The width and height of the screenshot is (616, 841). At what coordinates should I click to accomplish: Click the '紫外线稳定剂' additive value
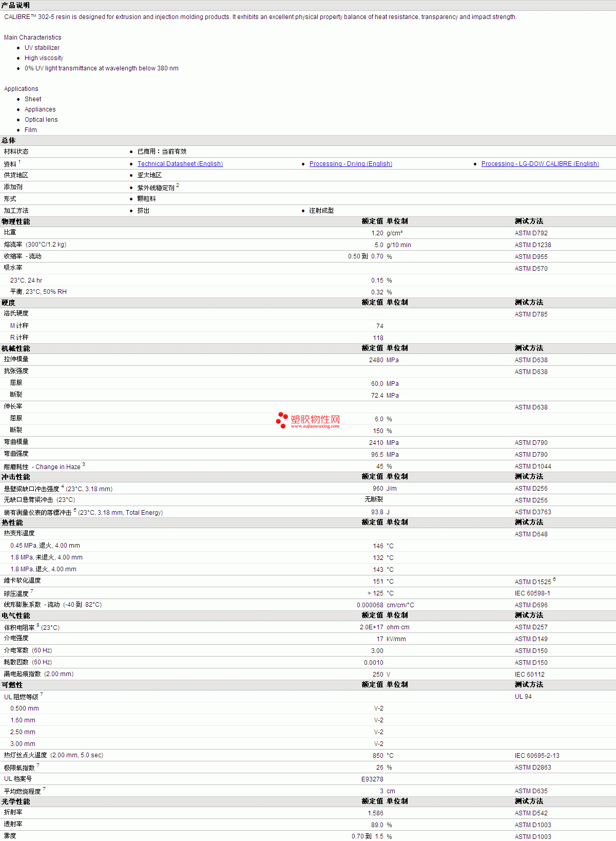(156, 188)
